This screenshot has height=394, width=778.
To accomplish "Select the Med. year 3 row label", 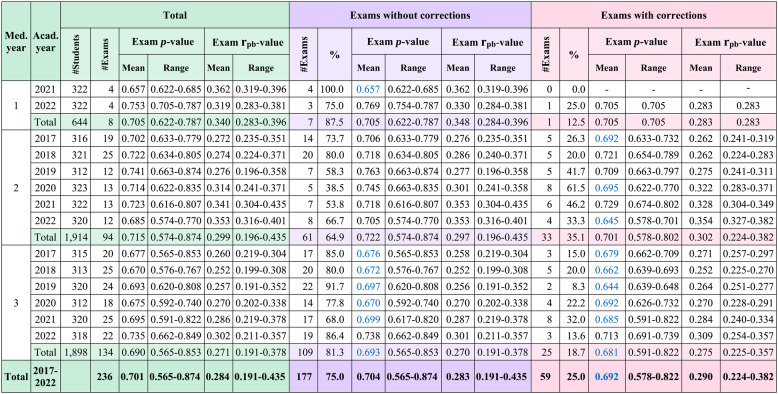I will pyautogui.click(x=15, y=303).
